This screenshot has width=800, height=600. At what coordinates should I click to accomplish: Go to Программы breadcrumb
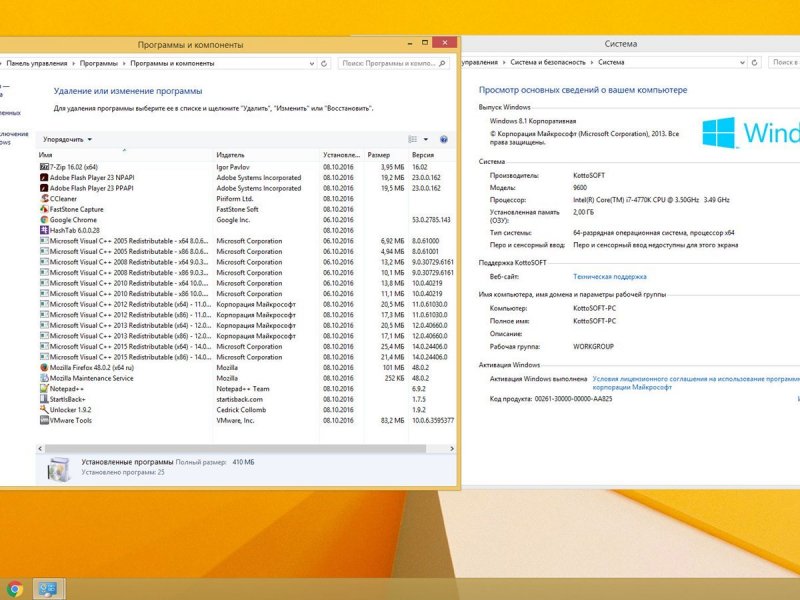(x=98, y=63)
